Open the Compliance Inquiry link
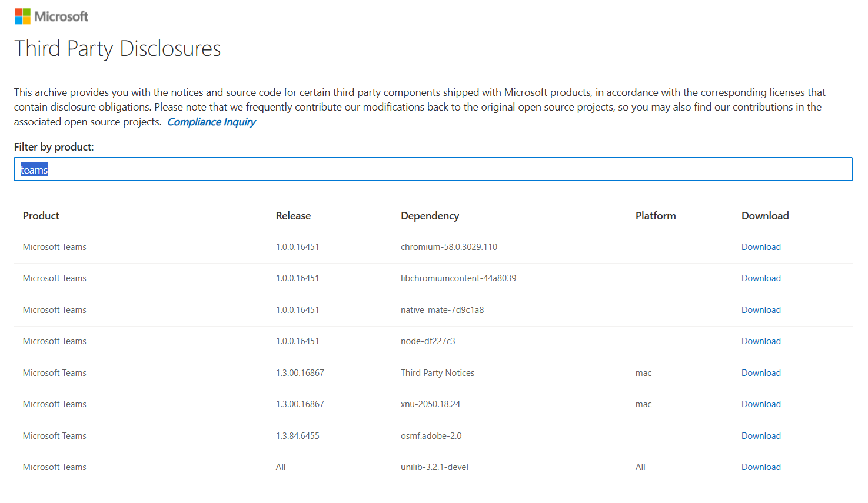 [211, 122]
